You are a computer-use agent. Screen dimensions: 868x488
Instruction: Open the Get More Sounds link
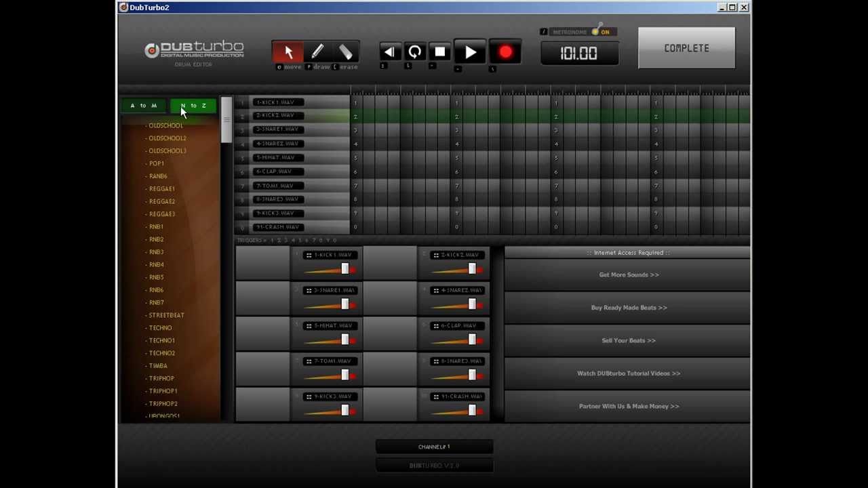[629, 274]
